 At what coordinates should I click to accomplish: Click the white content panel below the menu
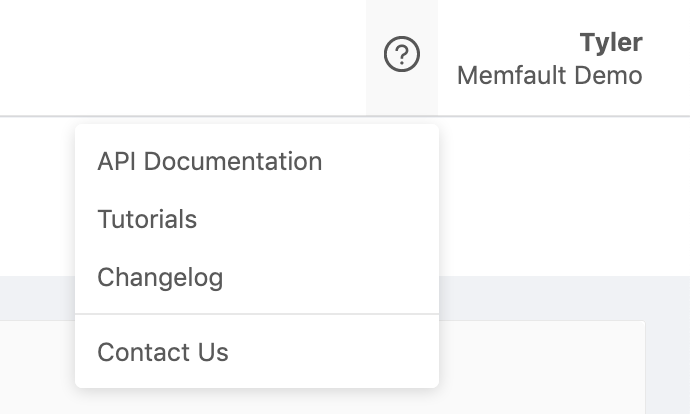coord(540,370)
